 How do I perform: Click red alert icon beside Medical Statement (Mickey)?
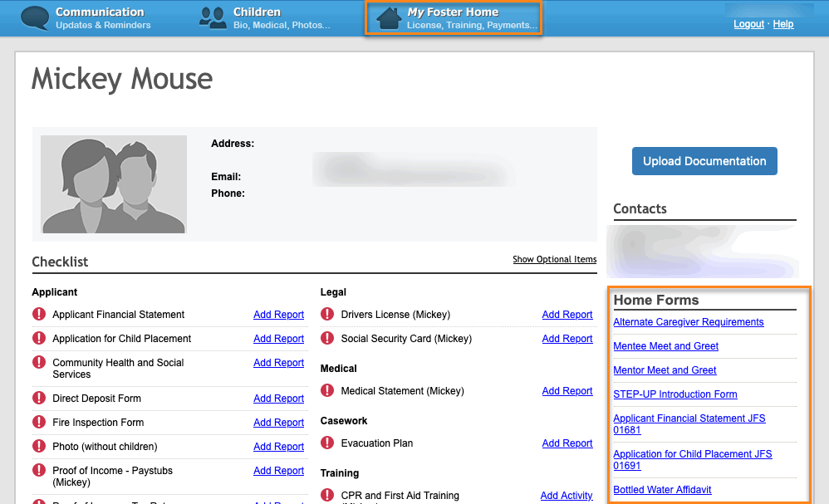[327, 390]
